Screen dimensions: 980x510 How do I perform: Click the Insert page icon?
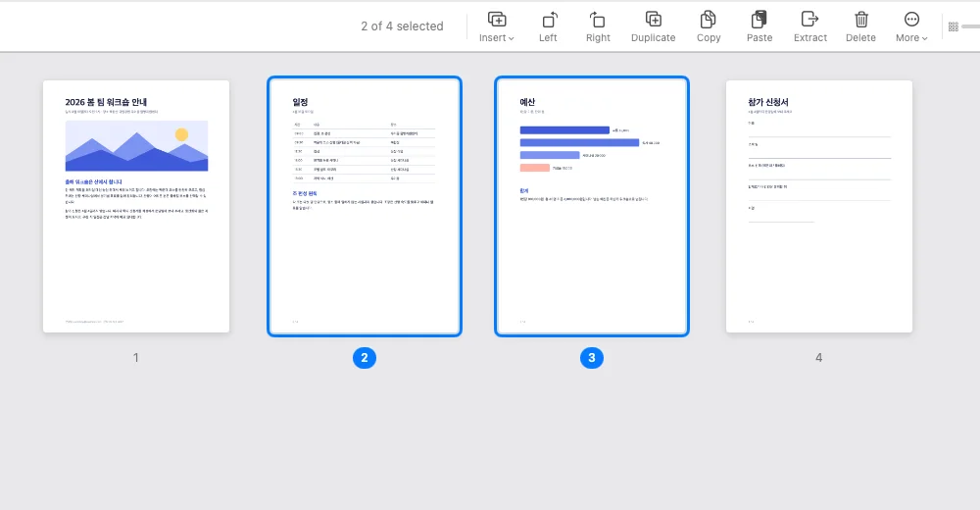[x=497, y=20]
